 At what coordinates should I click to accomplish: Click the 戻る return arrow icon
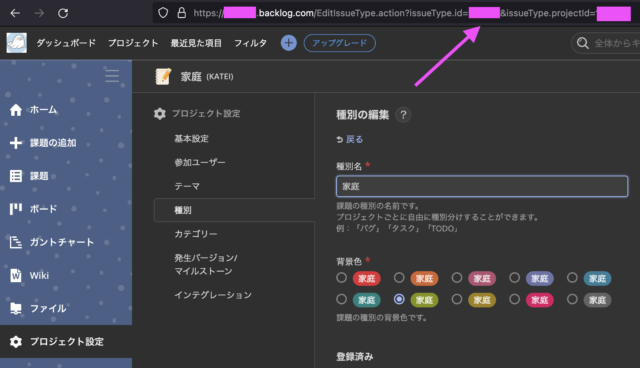[x=339, y=140]
